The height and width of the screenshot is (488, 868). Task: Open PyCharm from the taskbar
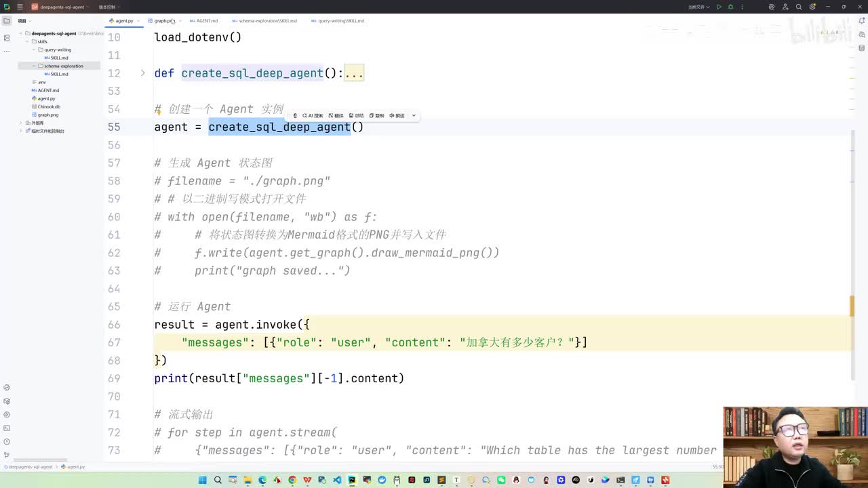(352, 480)
